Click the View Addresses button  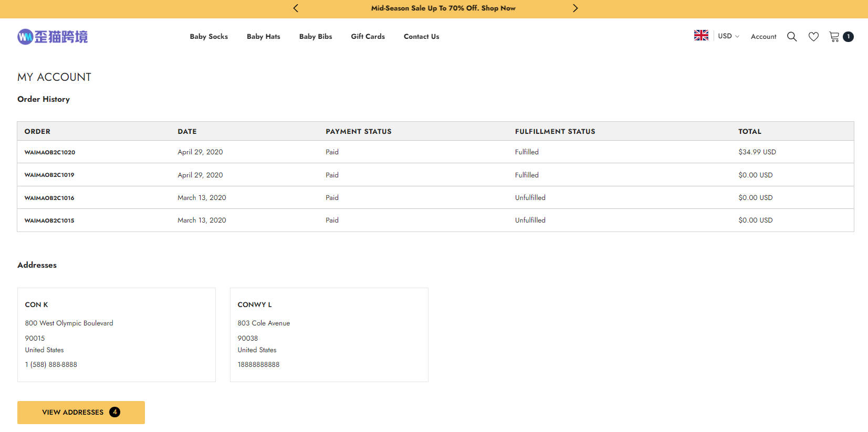coord(81,412)
